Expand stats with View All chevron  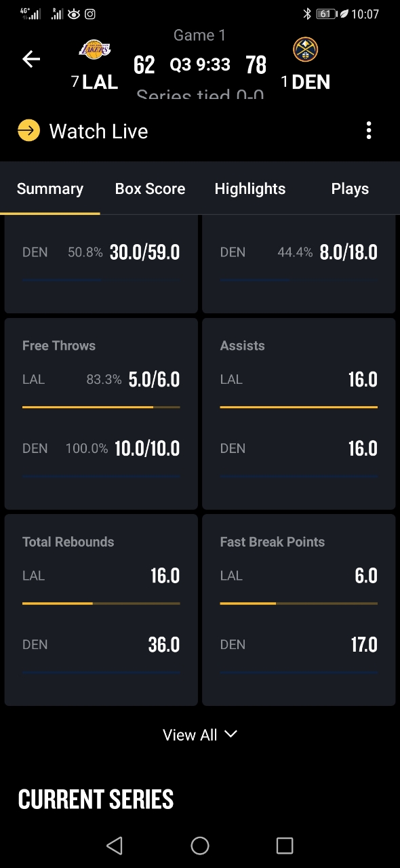(231, 734)
